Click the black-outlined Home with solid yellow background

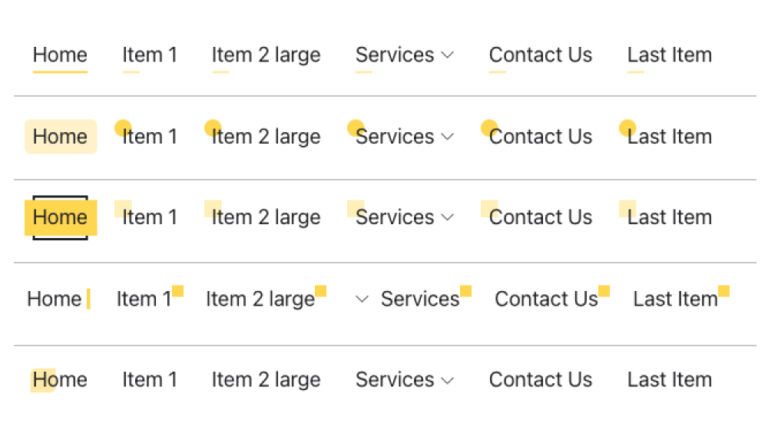coord(60,217)
